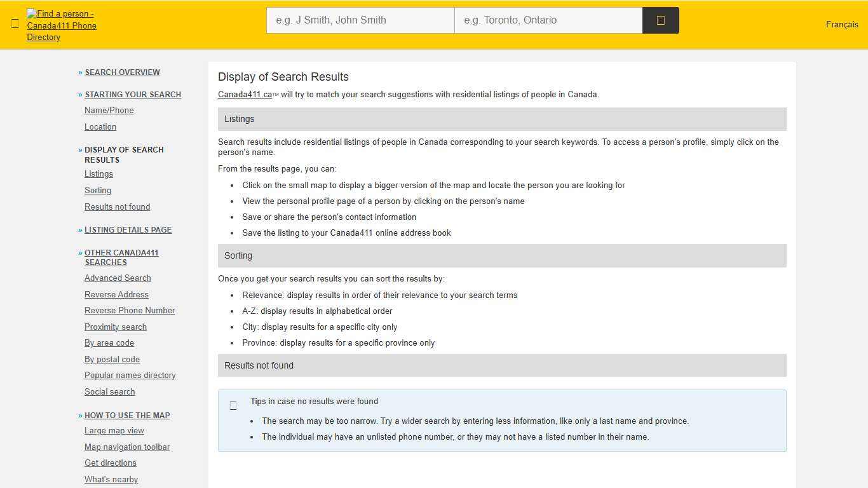The height and width of the screenshot is (488, 868).
Task: Open the Get directions help link
Action: (111, 463)
